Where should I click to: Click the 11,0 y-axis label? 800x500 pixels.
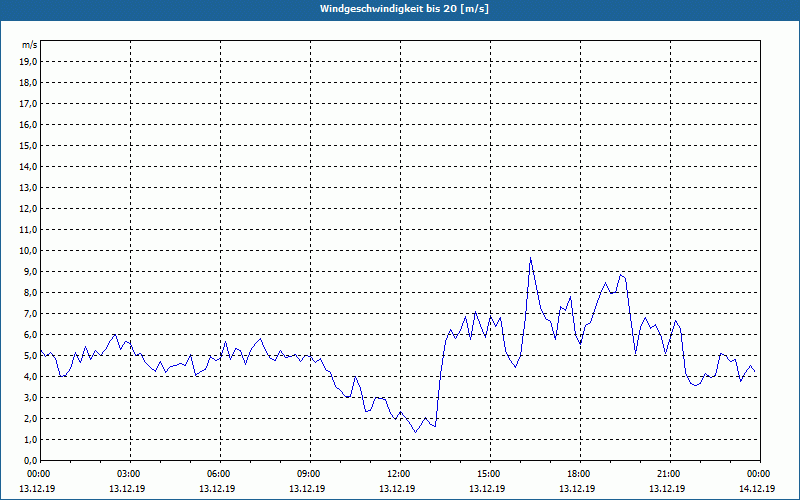click(28, 230)
